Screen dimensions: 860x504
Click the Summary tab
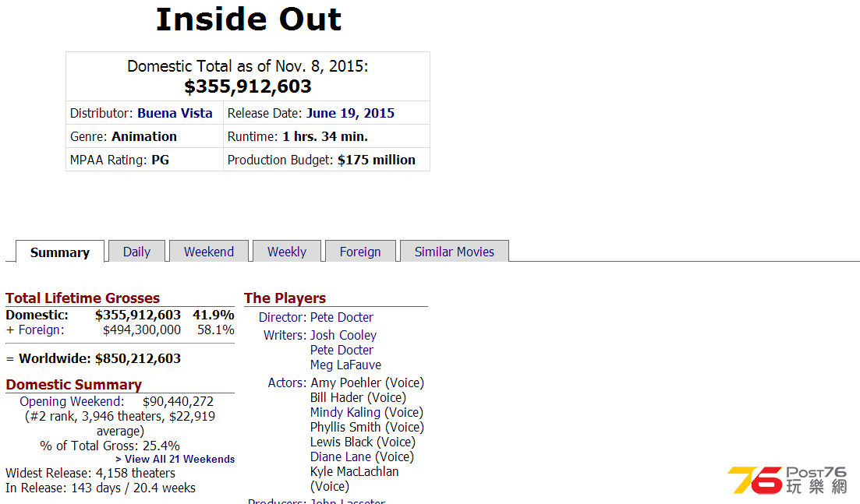60,252
